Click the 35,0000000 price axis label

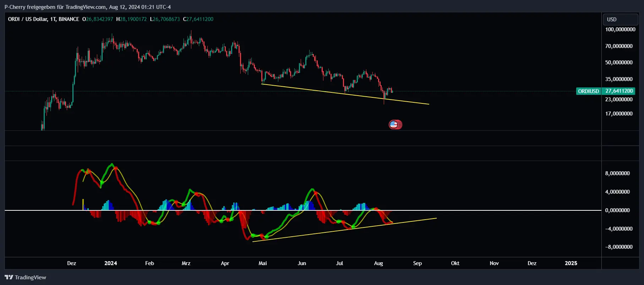tap(619, 79)
